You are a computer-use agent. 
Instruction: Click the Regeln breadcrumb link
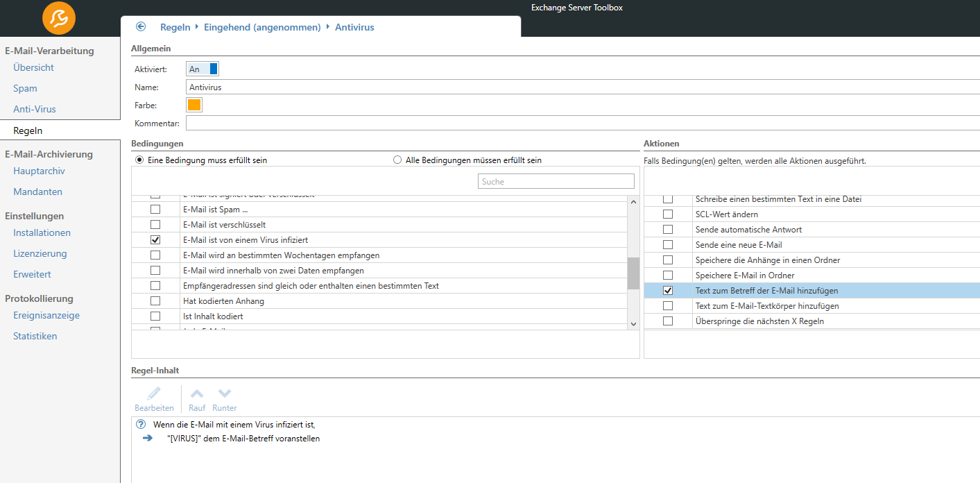coord(175,27)
